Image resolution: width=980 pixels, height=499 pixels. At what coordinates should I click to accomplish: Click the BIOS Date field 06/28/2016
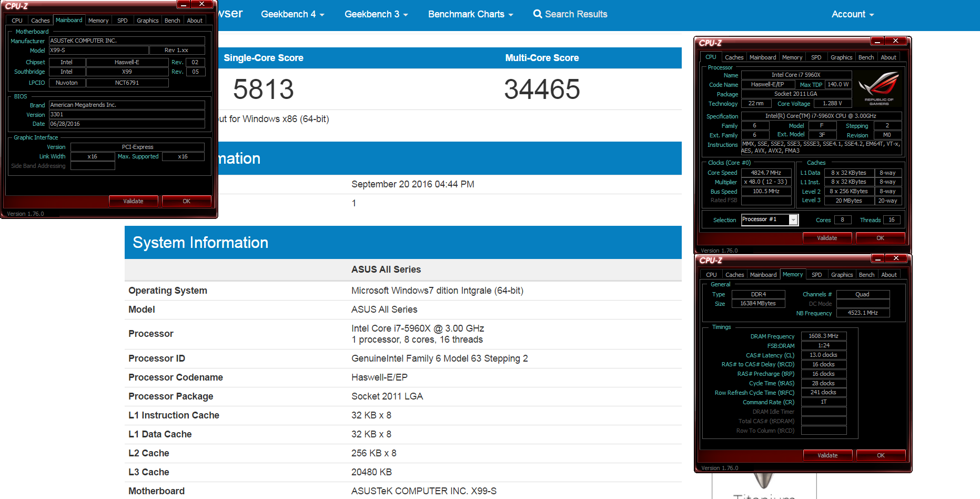tap(127, 124)
